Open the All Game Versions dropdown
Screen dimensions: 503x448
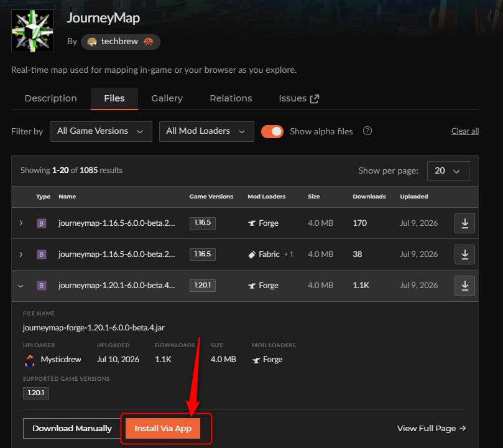click(x=101, y=131)
